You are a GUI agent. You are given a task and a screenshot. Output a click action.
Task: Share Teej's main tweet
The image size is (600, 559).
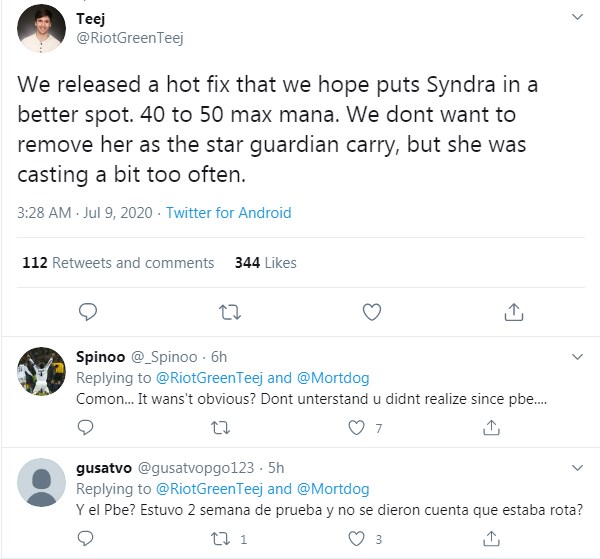point(514,312)
